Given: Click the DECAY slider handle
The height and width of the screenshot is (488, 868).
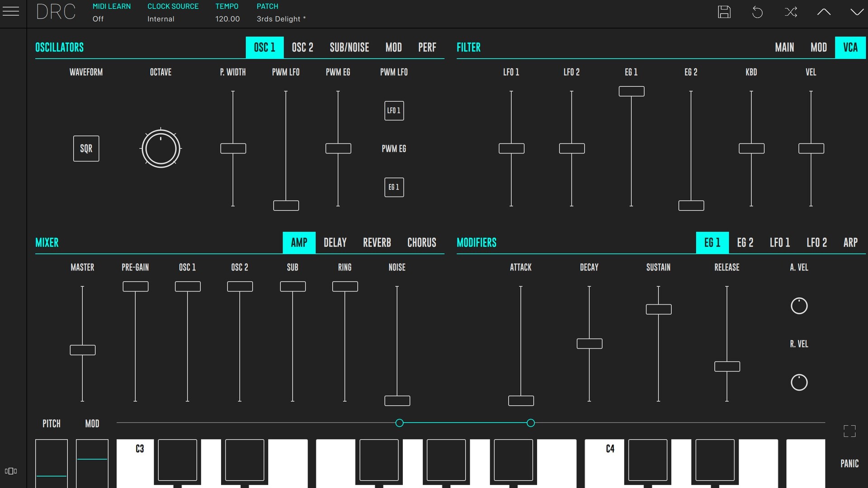Looking at the screenshot, I should pyautogui.click(x=590, y=343).
